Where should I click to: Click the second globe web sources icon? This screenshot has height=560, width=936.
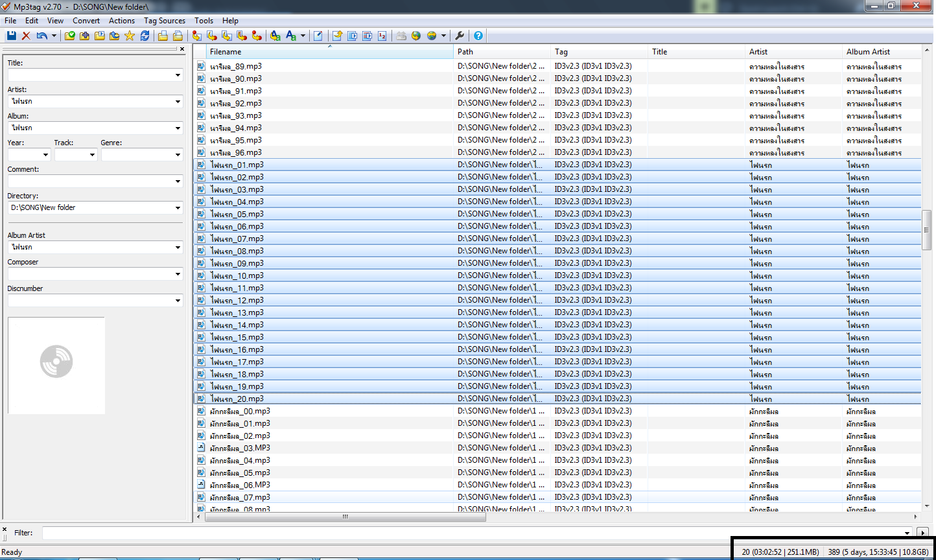pyautogui.click(x=432, y=36)
